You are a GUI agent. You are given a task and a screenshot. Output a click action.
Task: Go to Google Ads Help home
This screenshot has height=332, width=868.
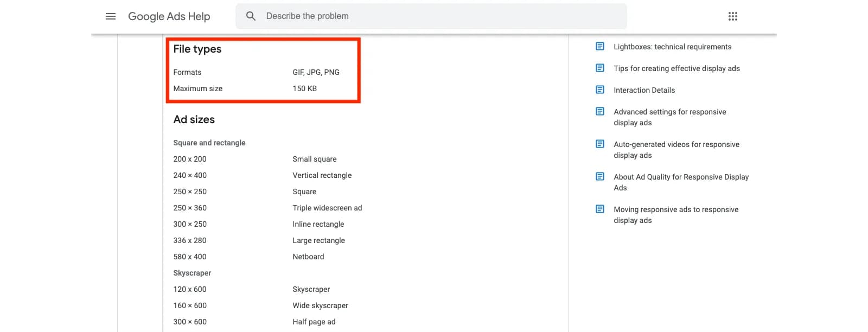[169, 16]
